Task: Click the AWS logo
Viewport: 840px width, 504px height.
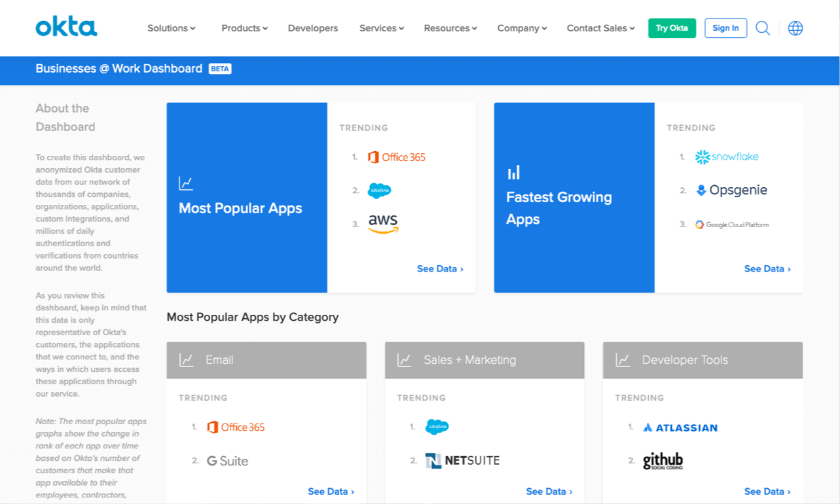Action: click(x=383, y=224)
